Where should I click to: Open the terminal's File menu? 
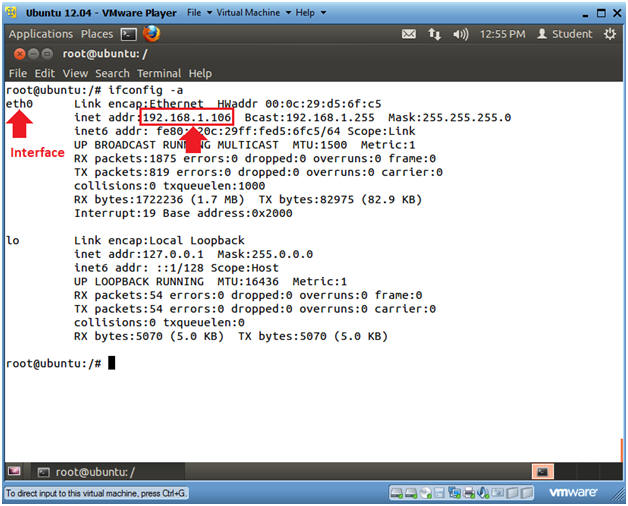coord(18,73)
